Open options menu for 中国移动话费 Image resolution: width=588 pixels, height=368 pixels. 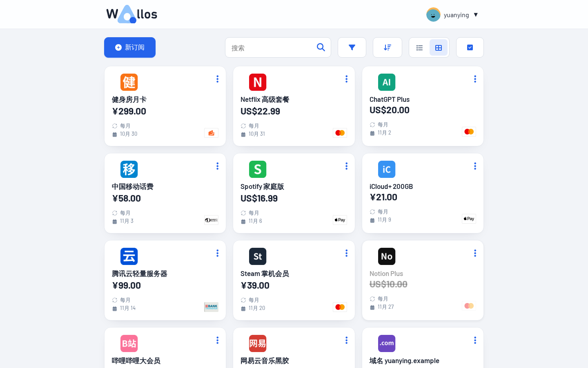pyautogui.click(x=218, y=166)
